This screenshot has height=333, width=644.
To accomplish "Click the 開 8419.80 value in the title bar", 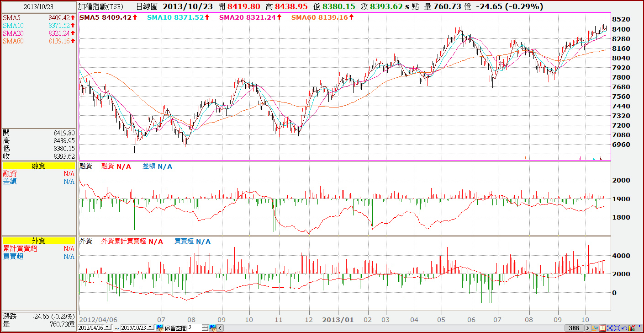I will tap(240, 6).
